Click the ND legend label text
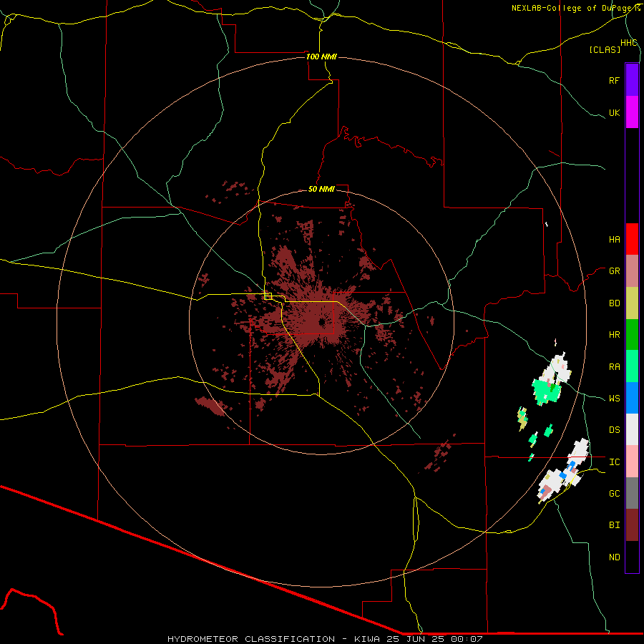This screenshot has height=644, width=644. (x=614, y=557)
